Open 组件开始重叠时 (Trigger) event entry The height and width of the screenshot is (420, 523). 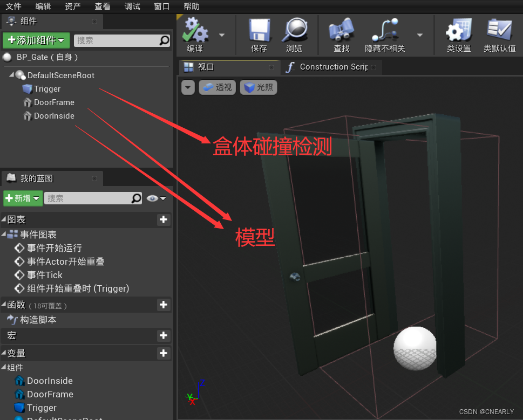78,289
